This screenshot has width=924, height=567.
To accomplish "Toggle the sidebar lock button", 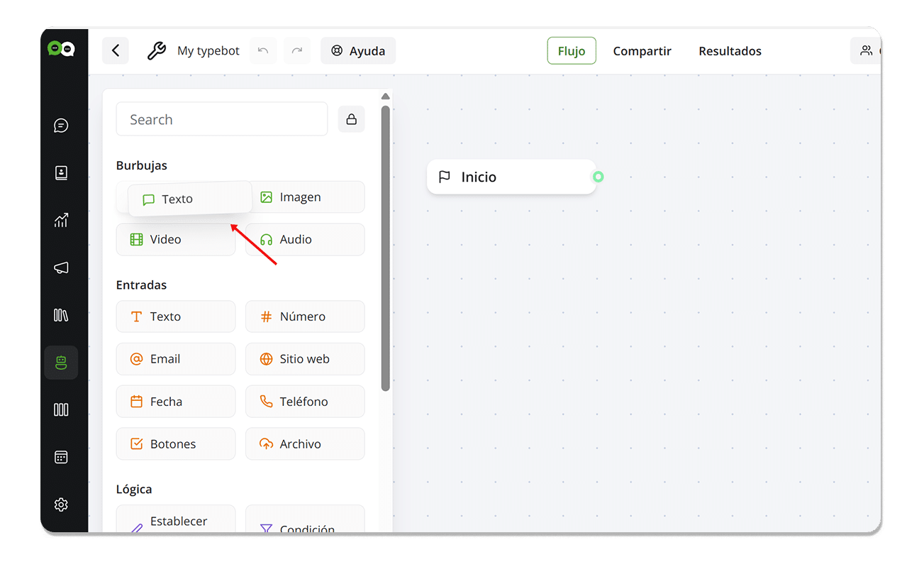I will 351,119.
